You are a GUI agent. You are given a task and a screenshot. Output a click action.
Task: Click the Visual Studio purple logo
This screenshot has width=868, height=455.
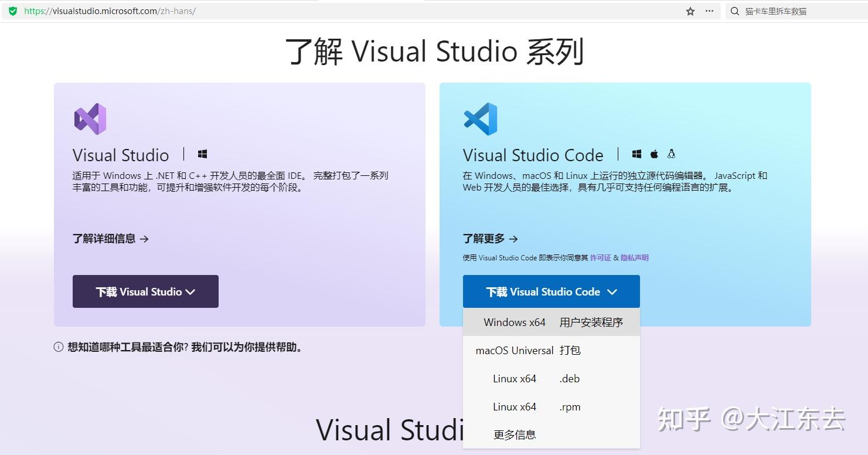tap(89, 118)
